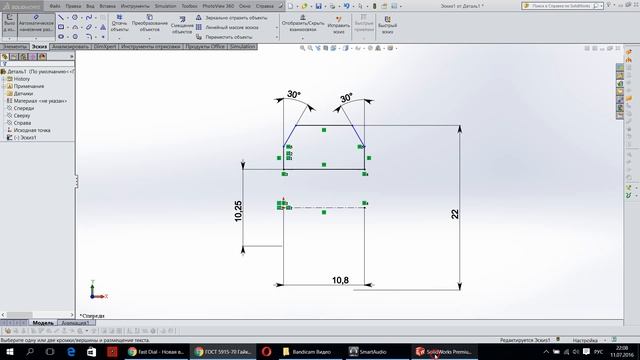Open FeatureManager design tree tab icon

[5, 57]
